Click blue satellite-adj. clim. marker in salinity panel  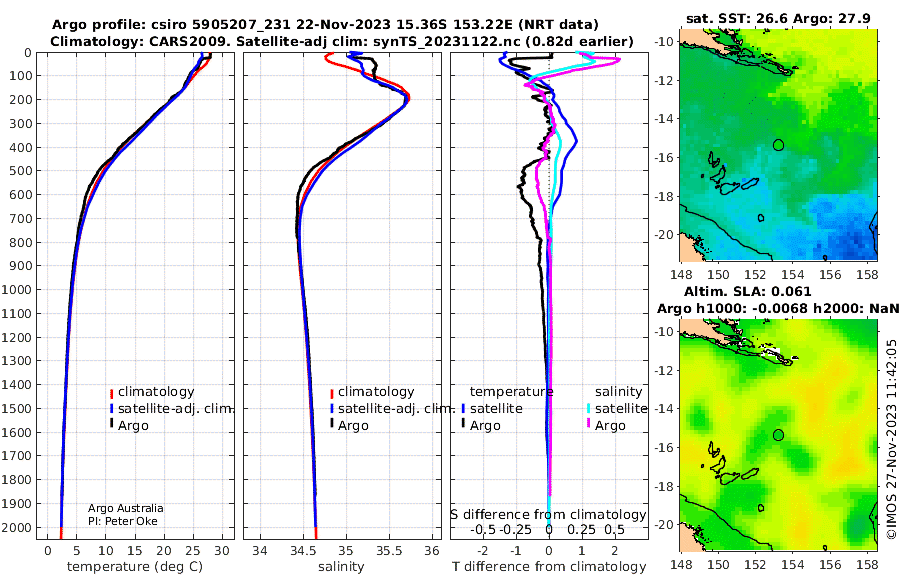pos(332,409)
